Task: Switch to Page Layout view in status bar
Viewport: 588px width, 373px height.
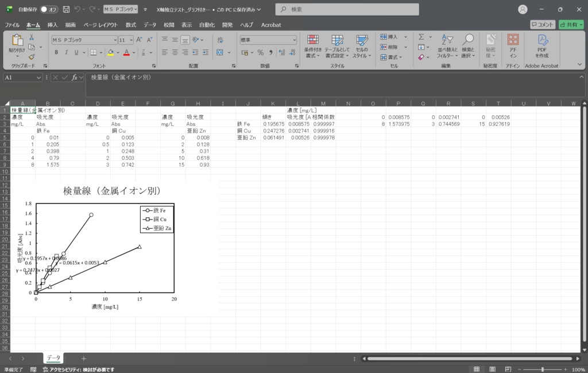Action: 492,370
